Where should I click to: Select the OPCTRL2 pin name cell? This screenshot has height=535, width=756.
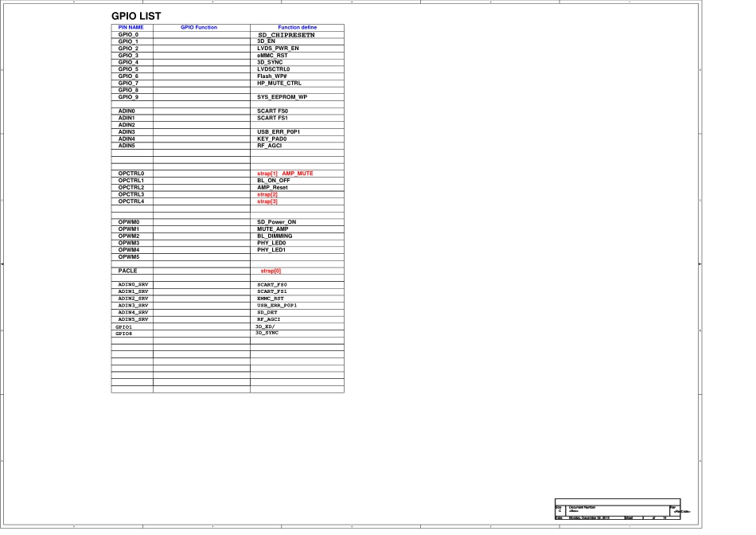tap(131, 188)
